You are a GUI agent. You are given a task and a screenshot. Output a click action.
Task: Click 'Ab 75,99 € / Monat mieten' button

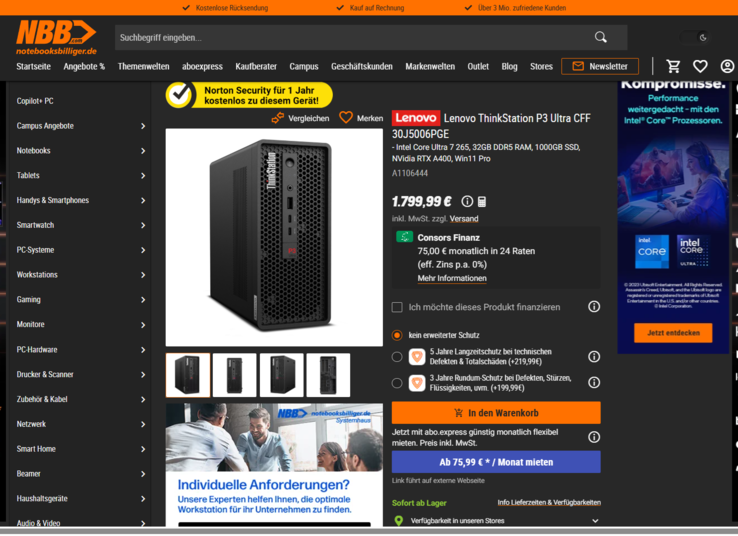[x=496, y=462]
